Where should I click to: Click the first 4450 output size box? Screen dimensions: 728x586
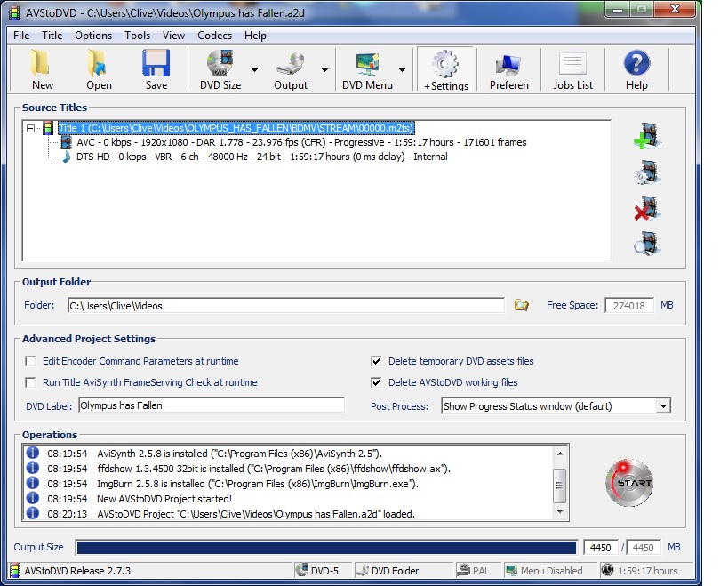click(x=600, y=548)
